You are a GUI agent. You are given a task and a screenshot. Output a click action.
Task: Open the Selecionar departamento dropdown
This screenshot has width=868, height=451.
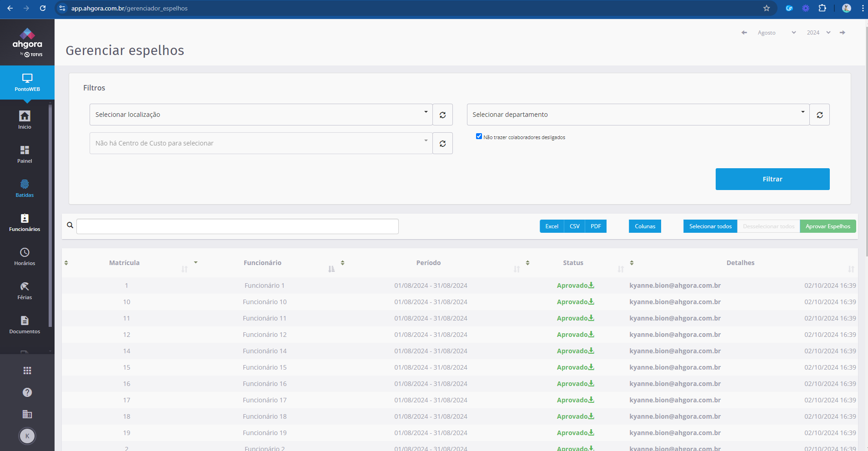[x=638, y=115]
